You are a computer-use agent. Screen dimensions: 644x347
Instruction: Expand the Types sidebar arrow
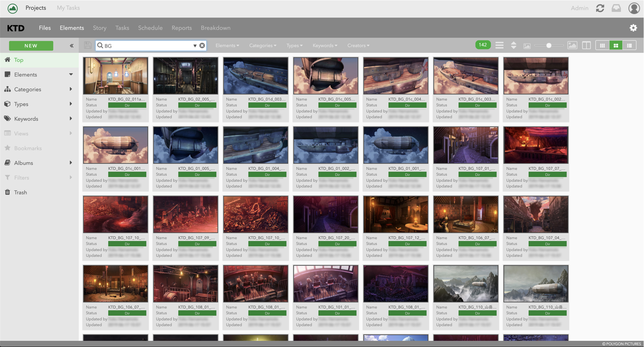[71, 104]
